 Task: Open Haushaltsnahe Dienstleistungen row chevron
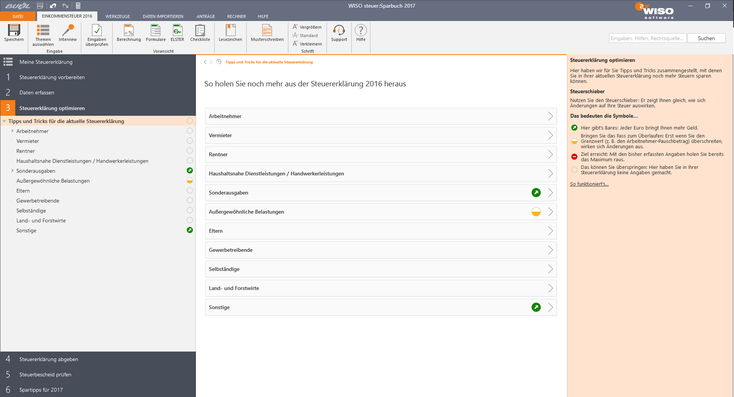[550, 174]
